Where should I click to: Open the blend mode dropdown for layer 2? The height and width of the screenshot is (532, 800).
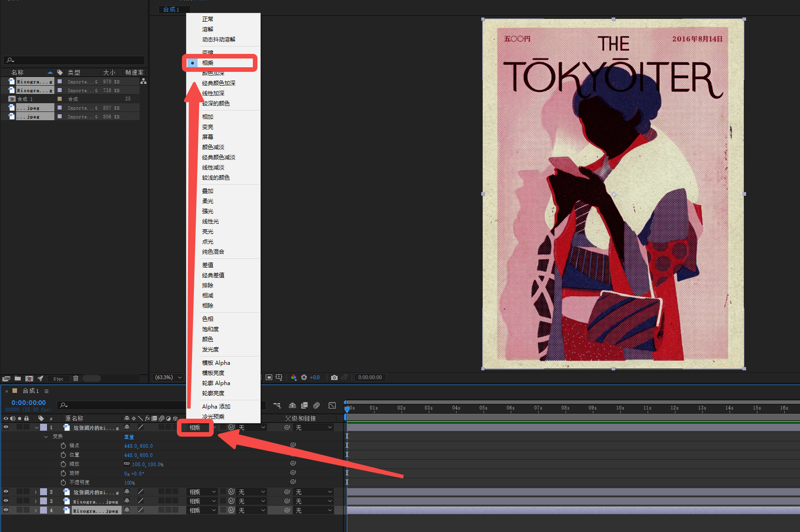pos(202,492)
